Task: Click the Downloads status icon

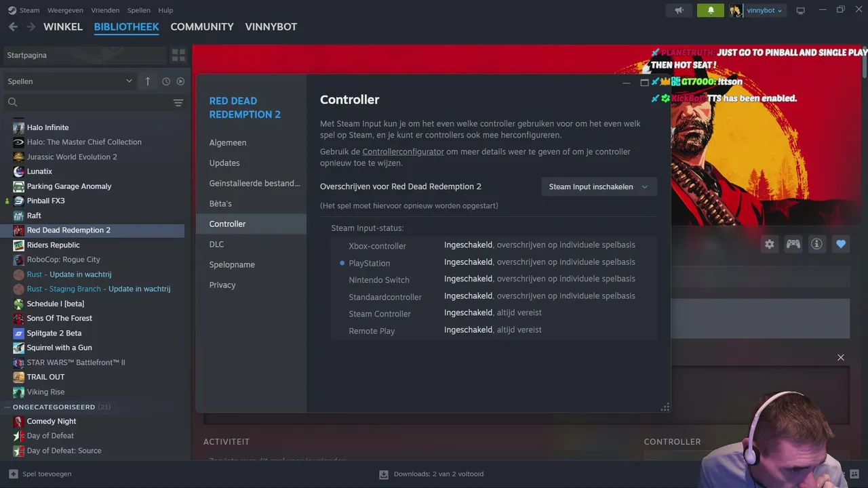Action: point(383,474)
